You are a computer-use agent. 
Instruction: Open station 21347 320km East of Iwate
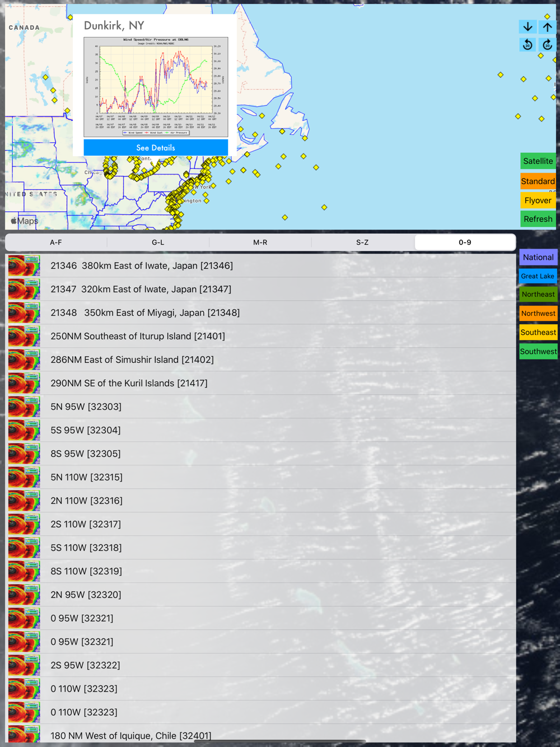tap(261, 290)
